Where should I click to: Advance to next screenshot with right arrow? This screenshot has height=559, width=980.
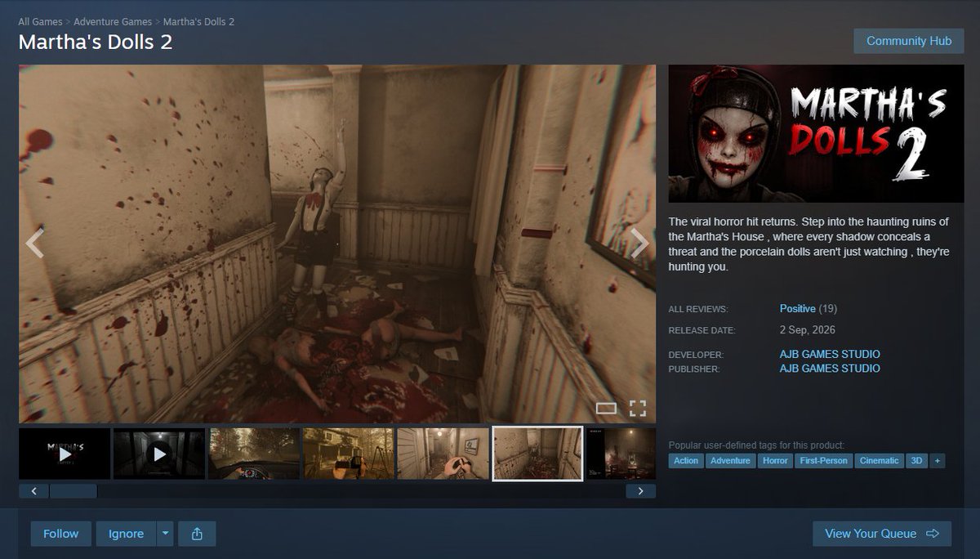pyautogui.click(x=640, y=244)
